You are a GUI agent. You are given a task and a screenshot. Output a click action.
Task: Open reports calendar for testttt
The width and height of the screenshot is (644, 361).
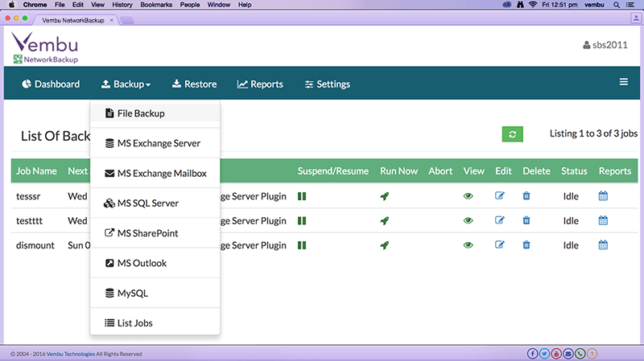click(x=603, y=220)
